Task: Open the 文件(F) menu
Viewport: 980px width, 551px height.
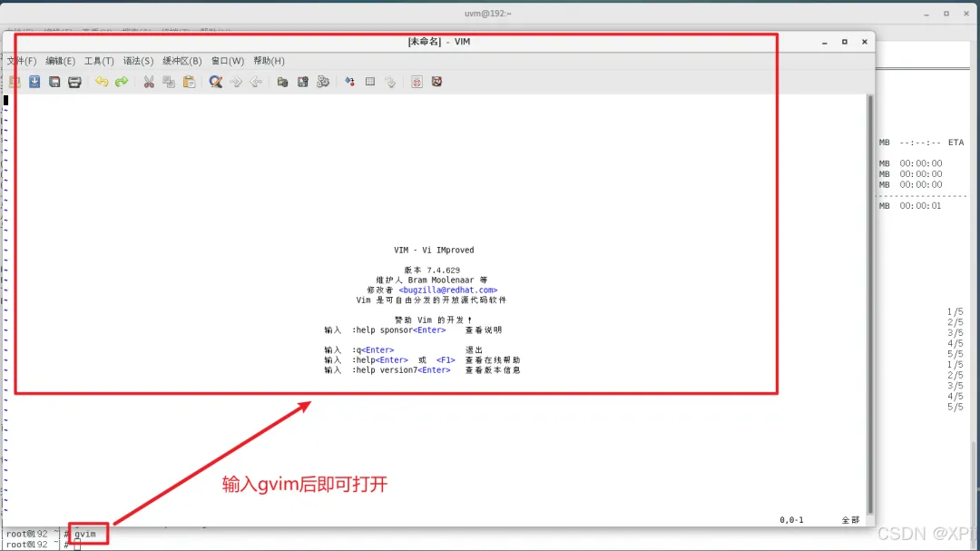Action: 22,61
